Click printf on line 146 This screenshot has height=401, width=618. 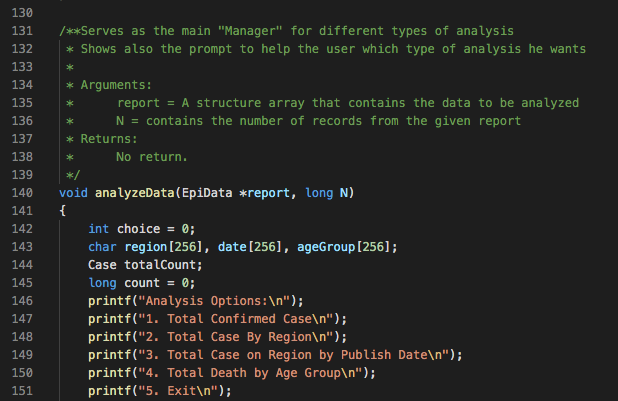(109, 301)
